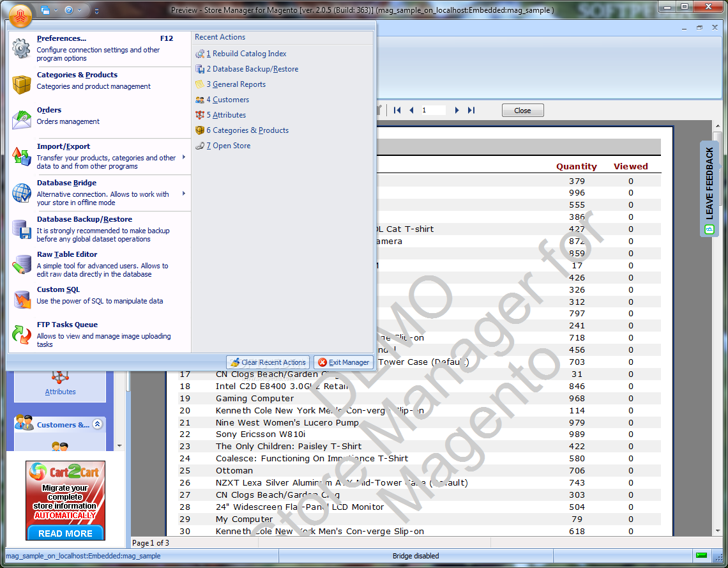Viewport: 728px width, 568px height.
Task: Click the orange application menu orb
Action: pyautogui.click(x=20, y=16)
